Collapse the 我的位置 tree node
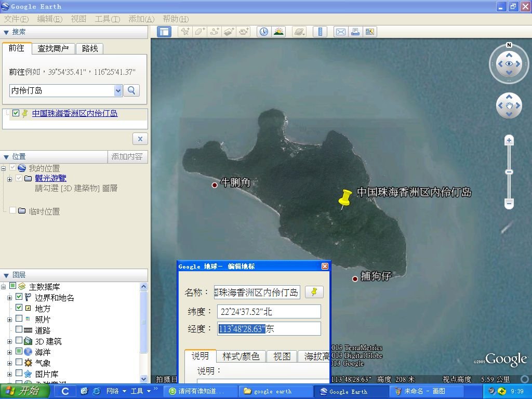 (x=4, y=168)
